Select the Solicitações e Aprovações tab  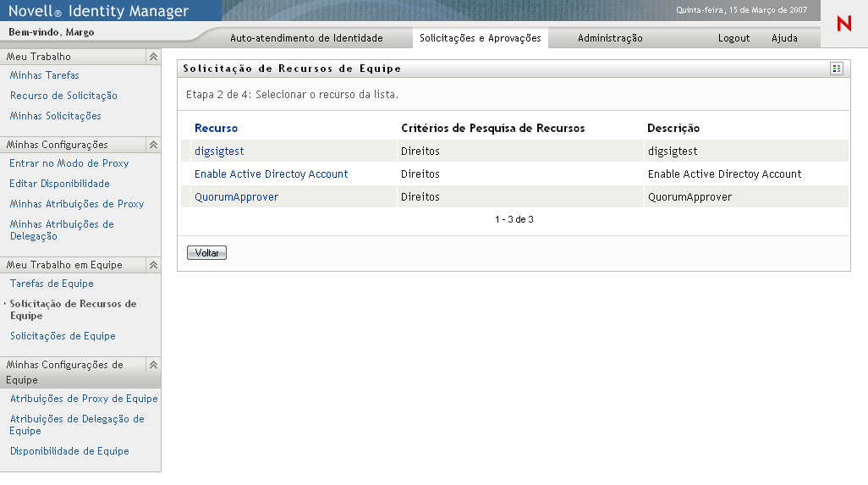pyautogui.click(x=480, y=38)
